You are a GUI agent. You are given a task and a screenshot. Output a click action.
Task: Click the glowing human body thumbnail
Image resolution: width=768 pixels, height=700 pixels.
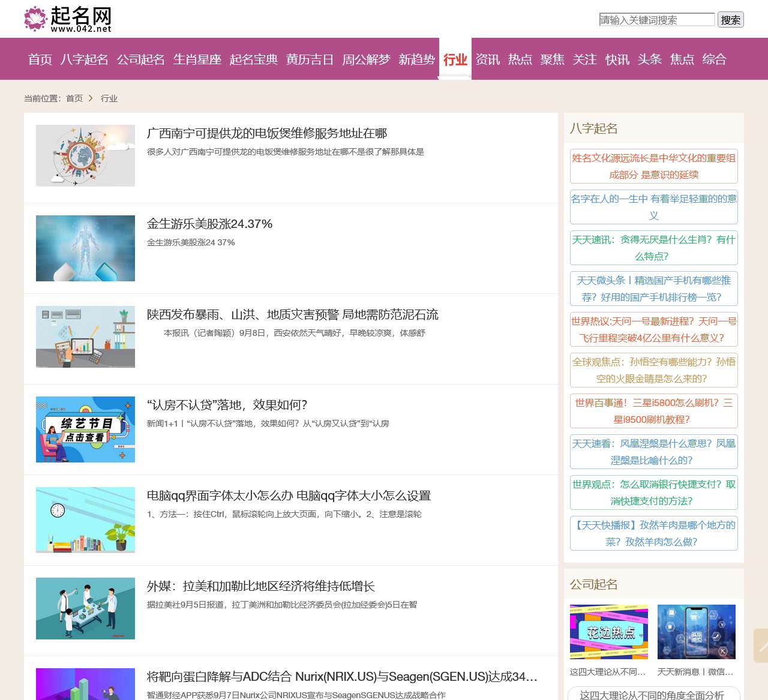tap(85, 248)
